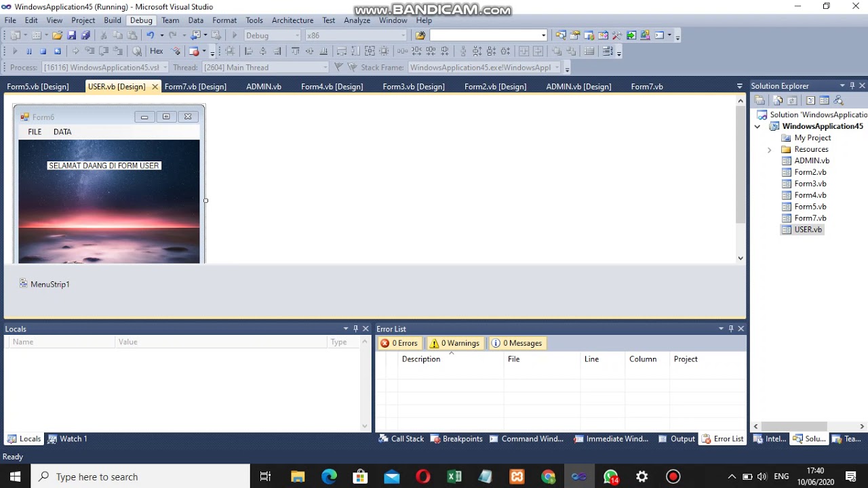Save the current file with the floppy icon

[71, 35]
